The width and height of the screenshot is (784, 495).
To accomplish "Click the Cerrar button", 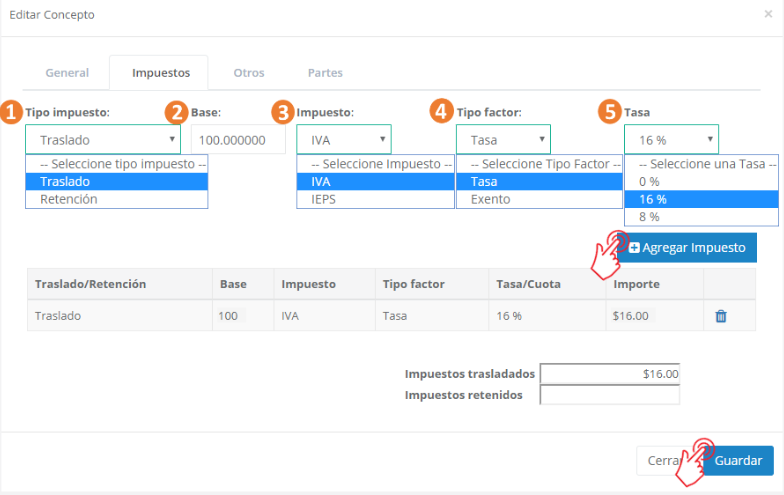I will 658,461.
